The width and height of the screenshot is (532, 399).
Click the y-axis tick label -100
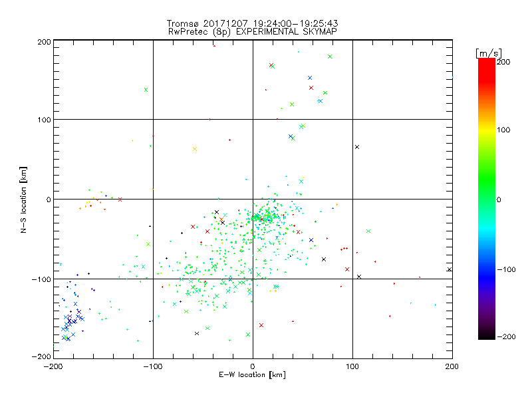pyautogui.click(x=41, y=279)
